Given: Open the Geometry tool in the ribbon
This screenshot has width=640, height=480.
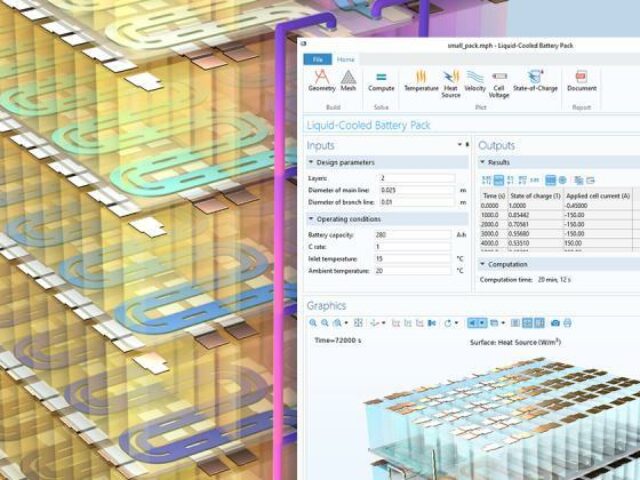Looking at the screenshot, I should (x=322, y=80).
